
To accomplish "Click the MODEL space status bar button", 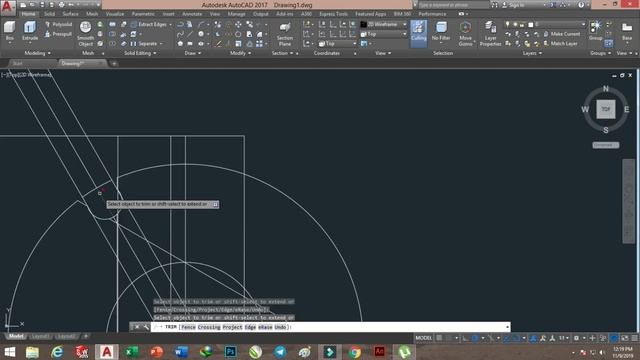I will click(423, 338).
